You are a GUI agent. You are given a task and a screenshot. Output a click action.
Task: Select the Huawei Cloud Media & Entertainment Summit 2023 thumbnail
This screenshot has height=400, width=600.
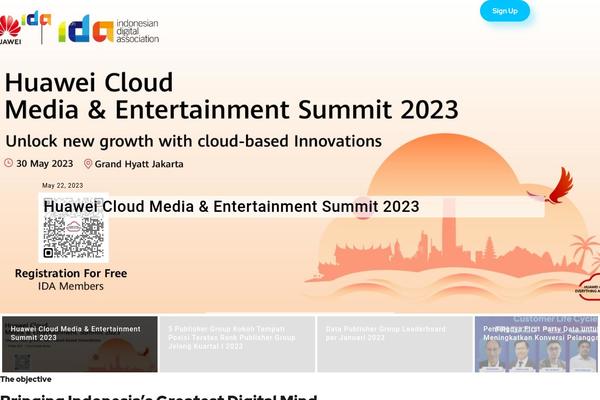pyautogui.click(x=80, y=344)
